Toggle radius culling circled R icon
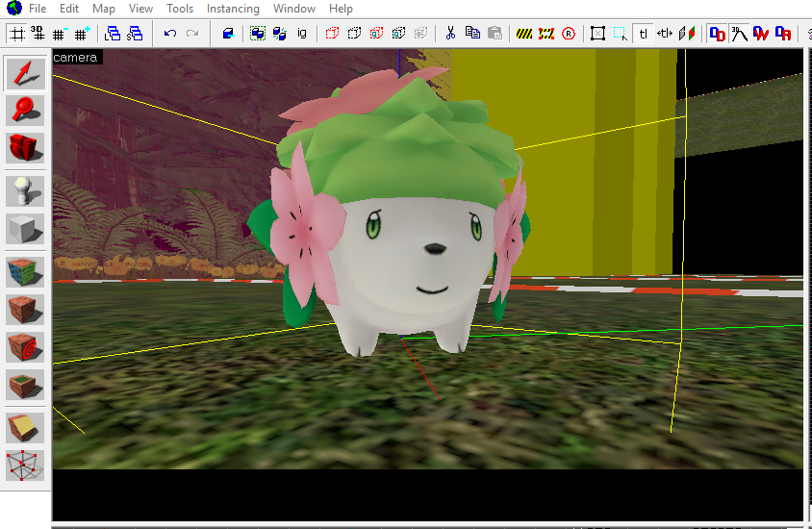Viewport: 812px width, 529px height. 569,34
